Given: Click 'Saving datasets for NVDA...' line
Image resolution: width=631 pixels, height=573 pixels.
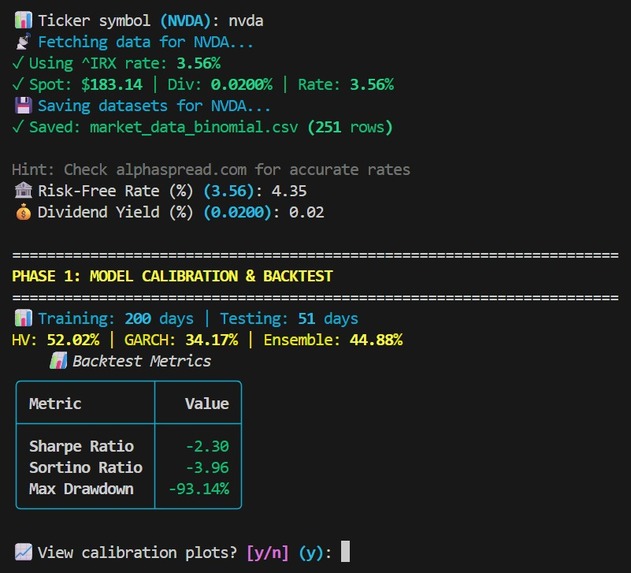Looking at the screenshot, I should point(154,106).
